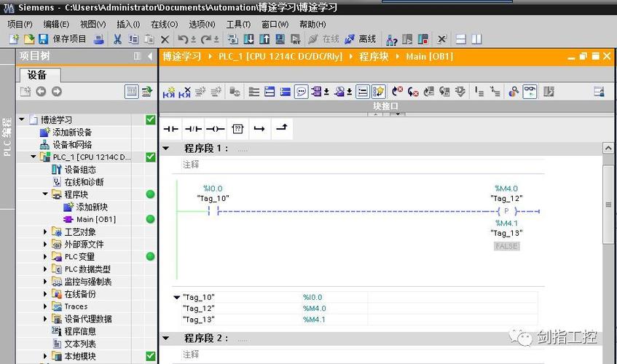This screenshot has width=617, height=364.
Task: Click the editor scrollbar up arrow
Action: tap(608, 149)
